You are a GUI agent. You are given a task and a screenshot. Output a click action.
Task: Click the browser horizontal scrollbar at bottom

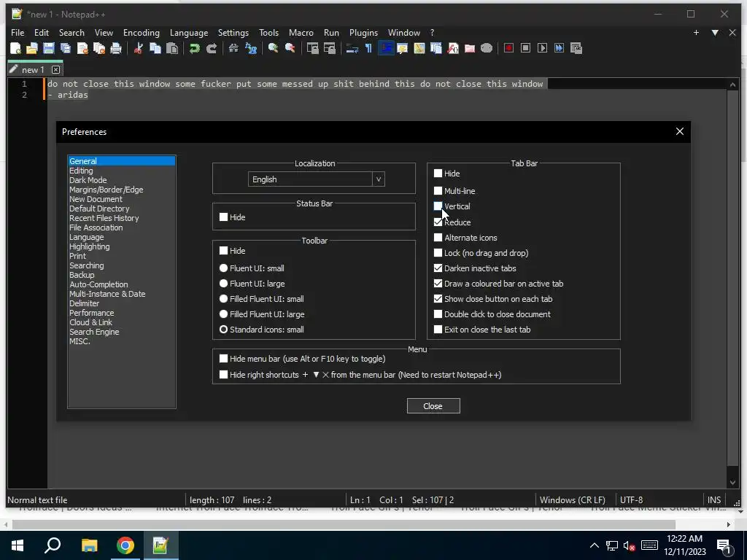pyautogui.click(x=343, y=524)
